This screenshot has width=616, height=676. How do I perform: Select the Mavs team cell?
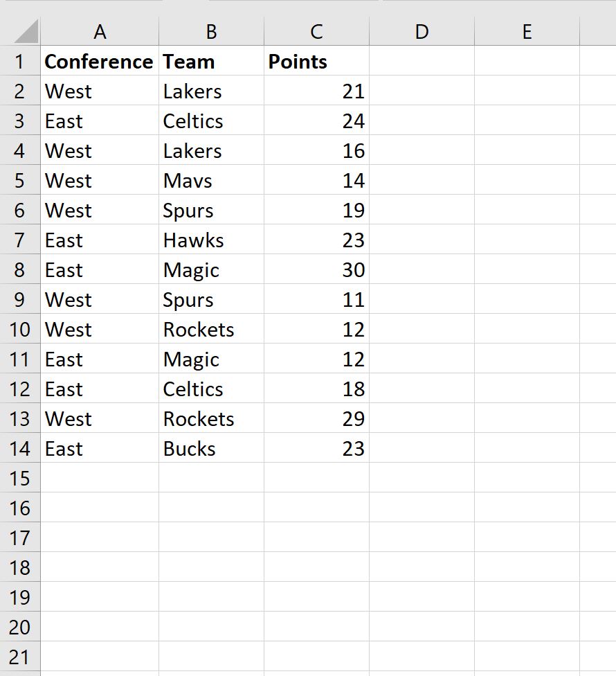click(x=211, y=181)
